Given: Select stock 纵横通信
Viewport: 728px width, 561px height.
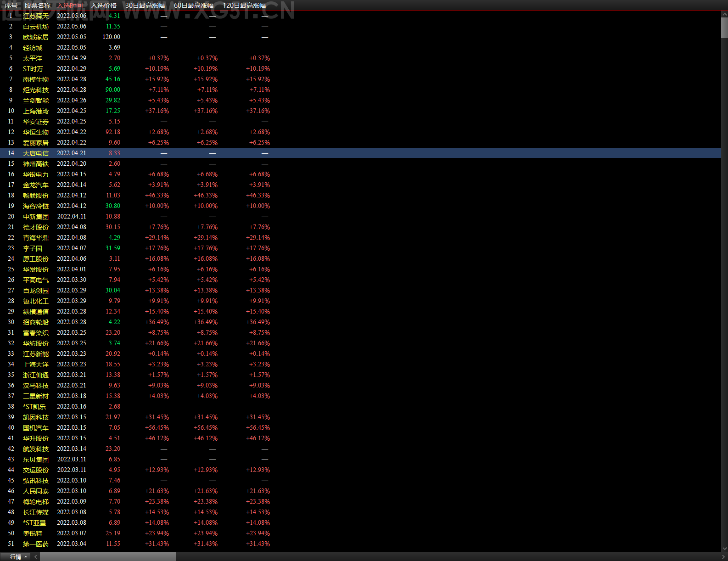Looking at the screenshot, I should 36,312.
